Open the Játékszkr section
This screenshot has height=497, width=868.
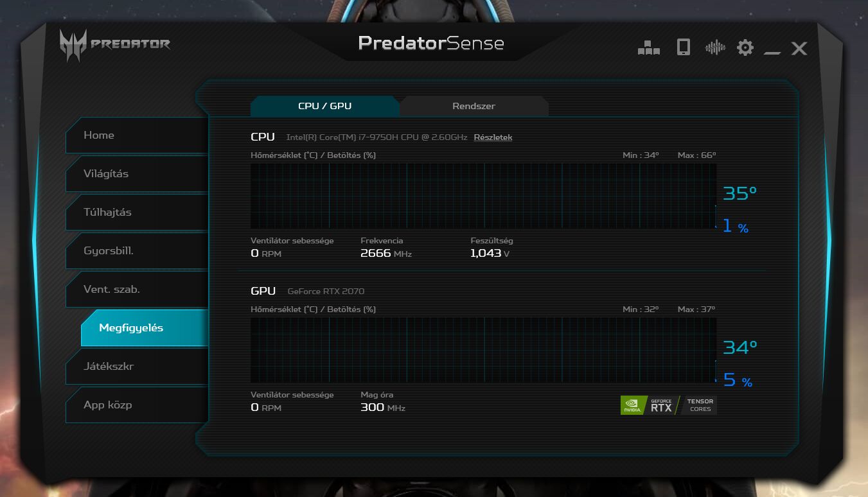tap(137, 367)
